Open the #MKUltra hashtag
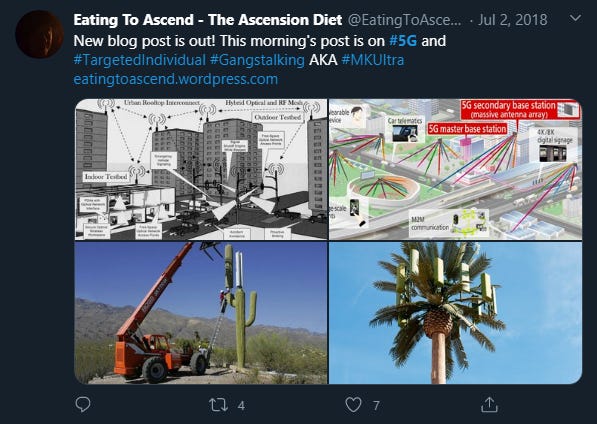The width and height of the screenshot is (597, 424). click(373, 60)
